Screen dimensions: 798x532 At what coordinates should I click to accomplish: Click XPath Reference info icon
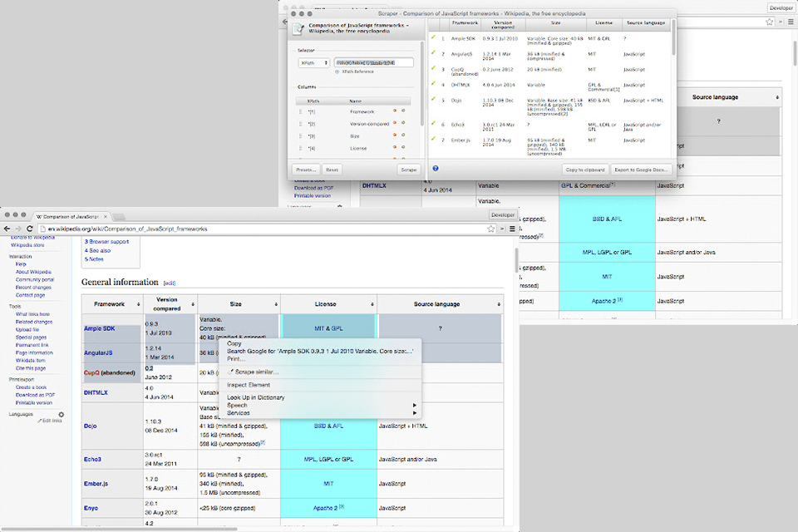pyautogui.click(x=337, y=71)
